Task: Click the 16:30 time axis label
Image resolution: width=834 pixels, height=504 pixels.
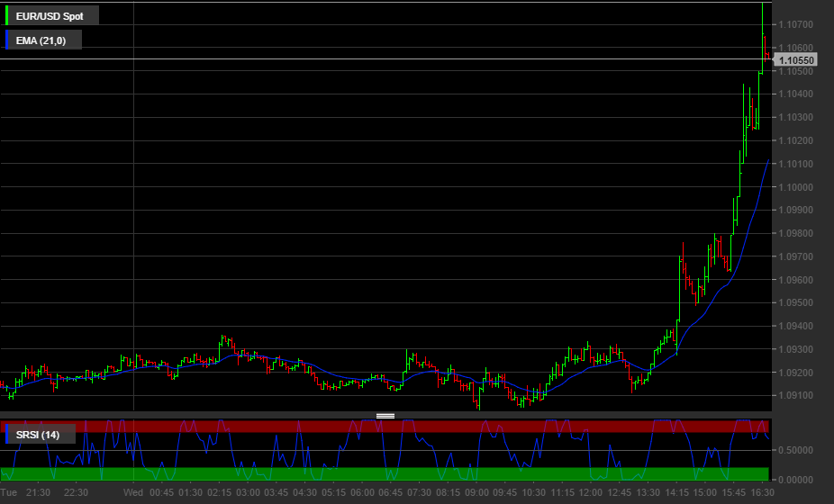Action: tap(761, 492)
